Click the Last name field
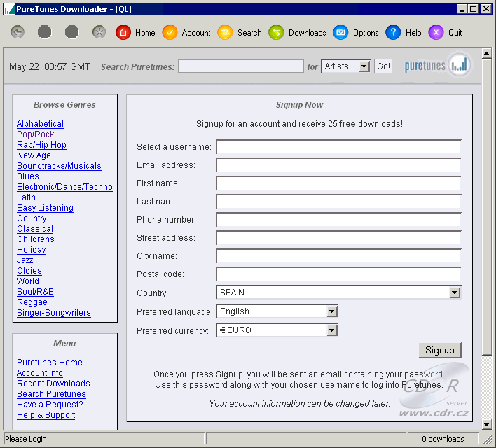Viewport: 496px width, 448px height. (338, 202)
